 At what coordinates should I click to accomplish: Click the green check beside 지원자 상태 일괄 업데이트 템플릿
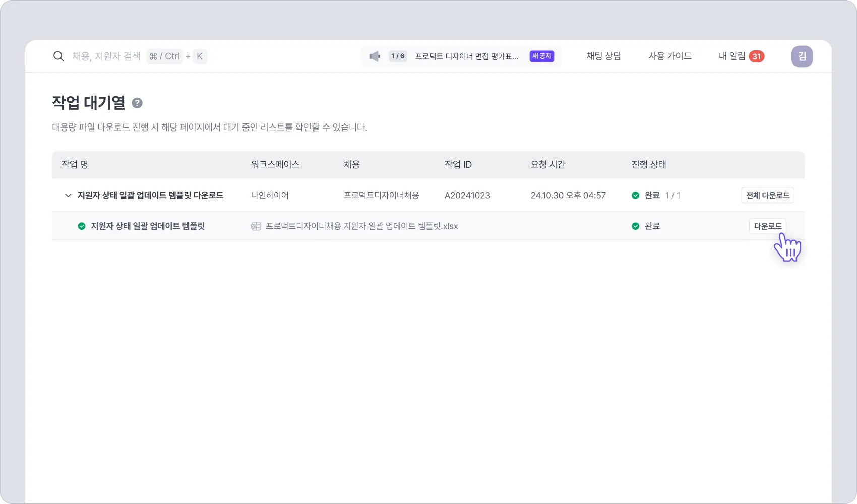[82, 226]
